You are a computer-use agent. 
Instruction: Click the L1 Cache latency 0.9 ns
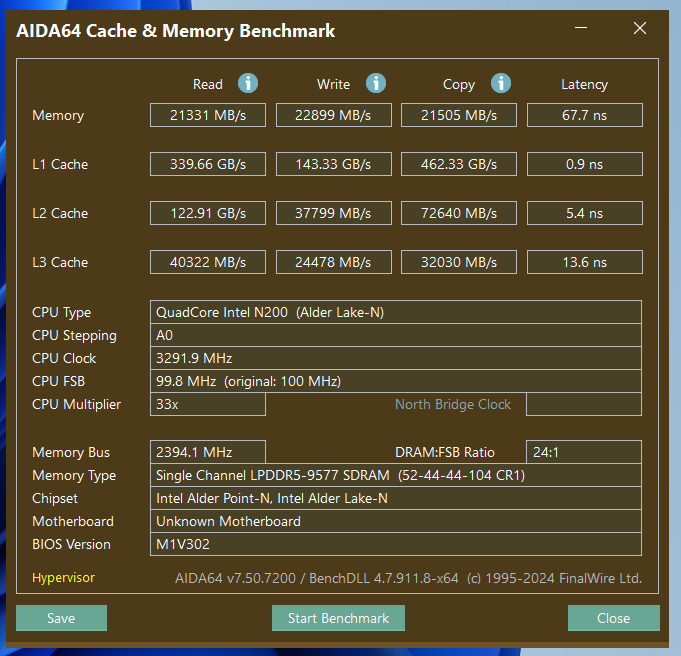click(x=585, y=164)
